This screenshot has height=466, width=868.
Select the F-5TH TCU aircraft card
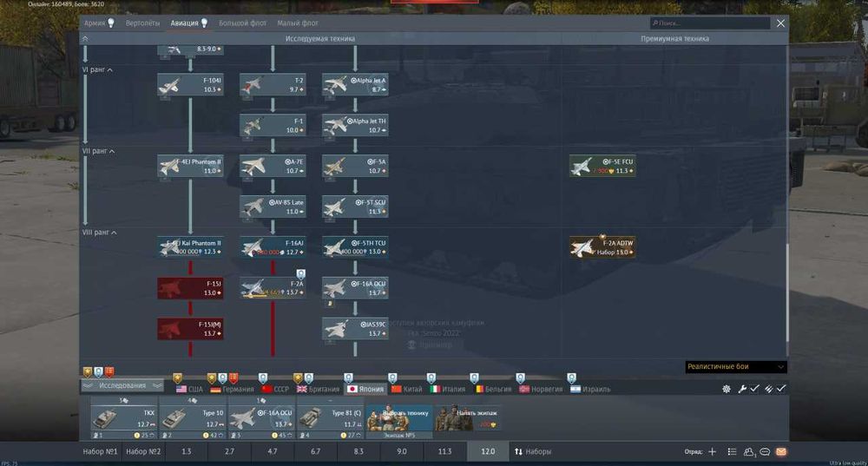click(x=355, y=247)
